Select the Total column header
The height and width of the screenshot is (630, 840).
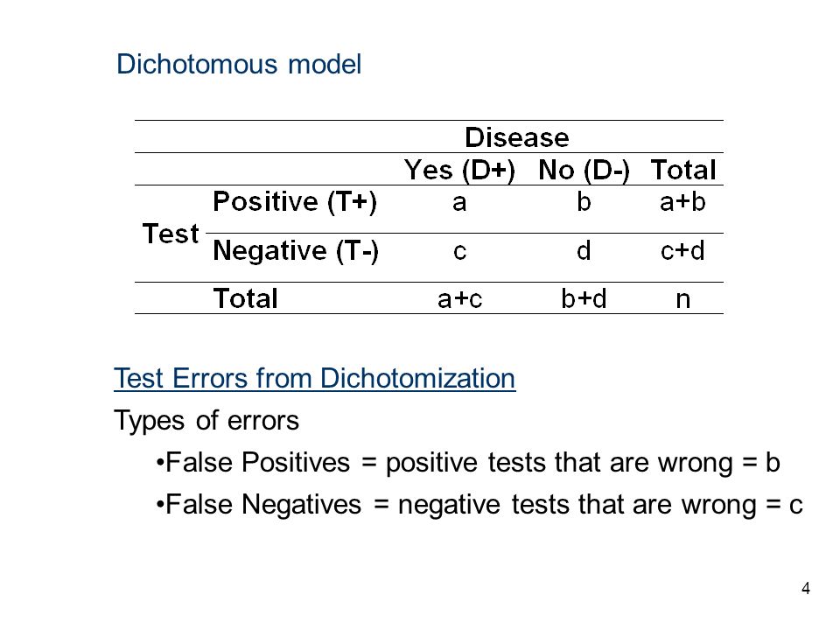[683, 170]
